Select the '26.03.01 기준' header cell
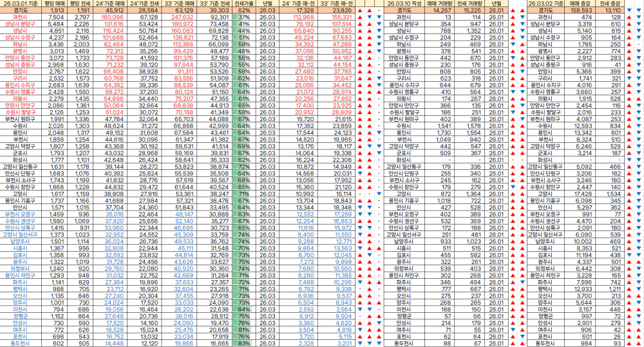This screenshot has width=644, height=347. (21, 3)
